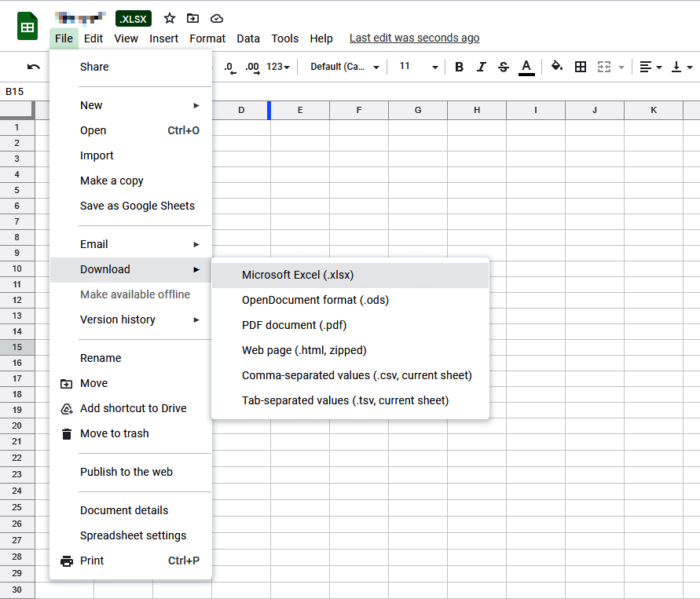700x599 pixels.
Task: Open the Last edit was seconds ago link
Action: tap(414, 38)
